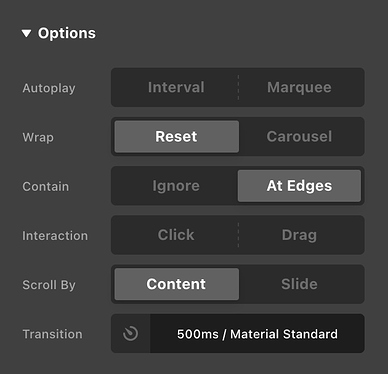388x374 pixels.
Task: Toggle Drag interaction on
Action: click(299, 235)
